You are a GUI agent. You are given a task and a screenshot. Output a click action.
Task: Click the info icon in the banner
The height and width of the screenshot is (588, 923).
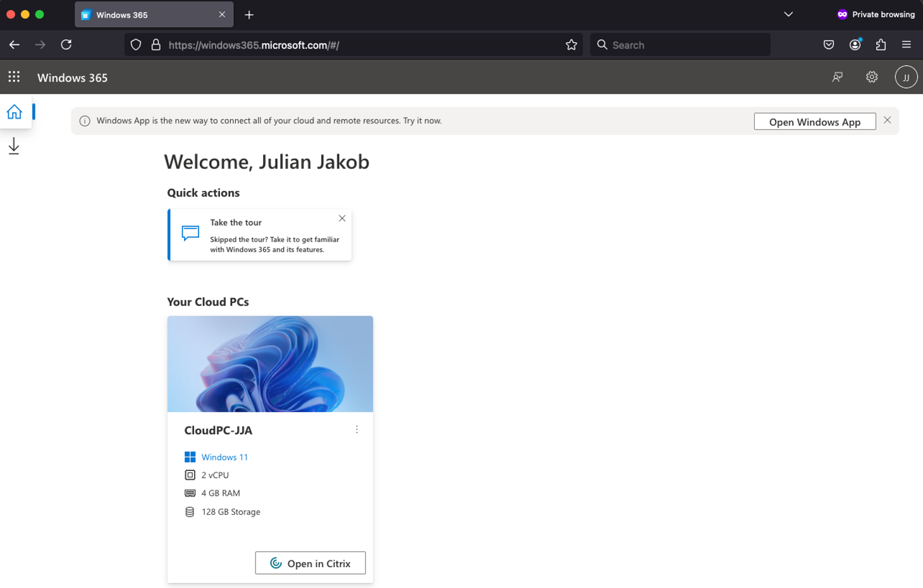tap(85, 121)
